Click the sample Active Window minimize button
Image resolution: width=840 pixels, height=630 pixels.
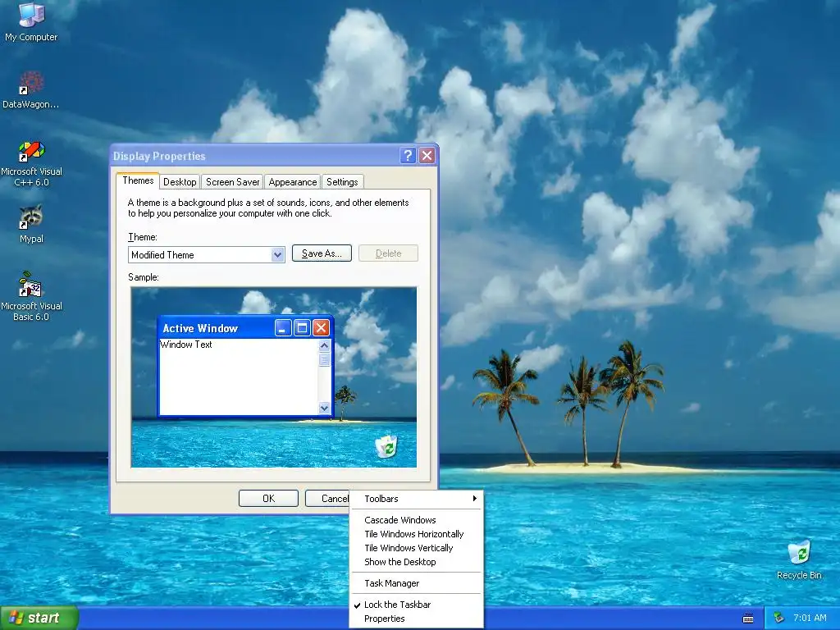(283, 328)
